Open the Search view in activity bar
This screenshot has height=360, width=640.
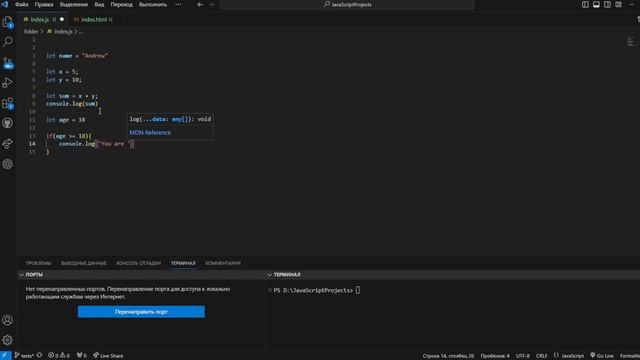coord(8,42)
